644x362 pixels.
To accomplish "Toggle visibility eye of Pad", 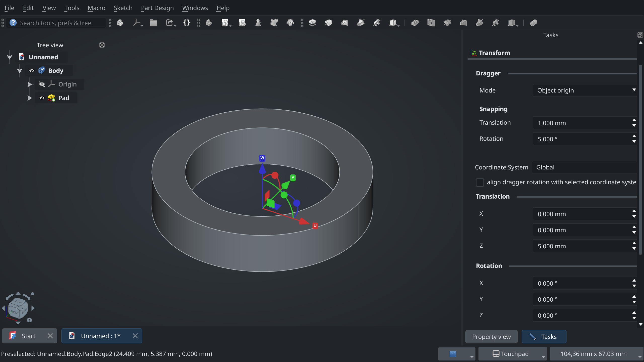I will tap(42, 98).
